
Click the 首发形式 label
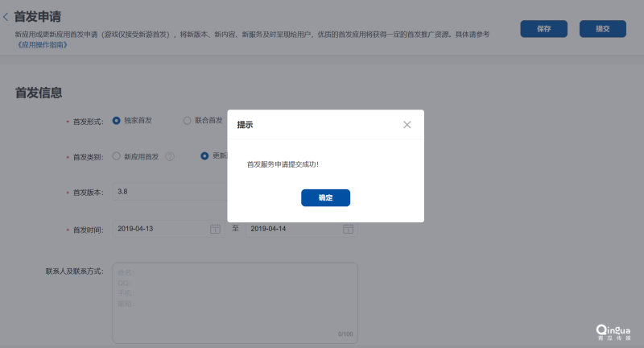[x=88, y=122]
